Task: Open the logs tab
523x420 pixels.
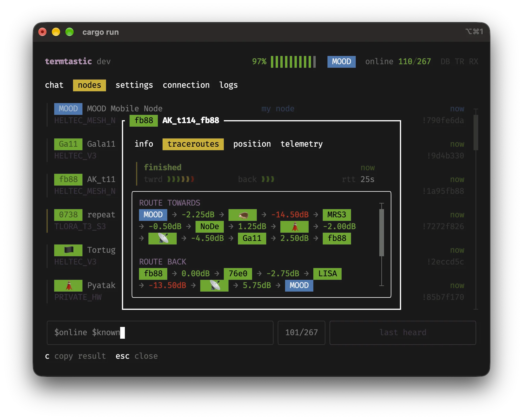Action: pyautogui.click(x=229, y=85)
